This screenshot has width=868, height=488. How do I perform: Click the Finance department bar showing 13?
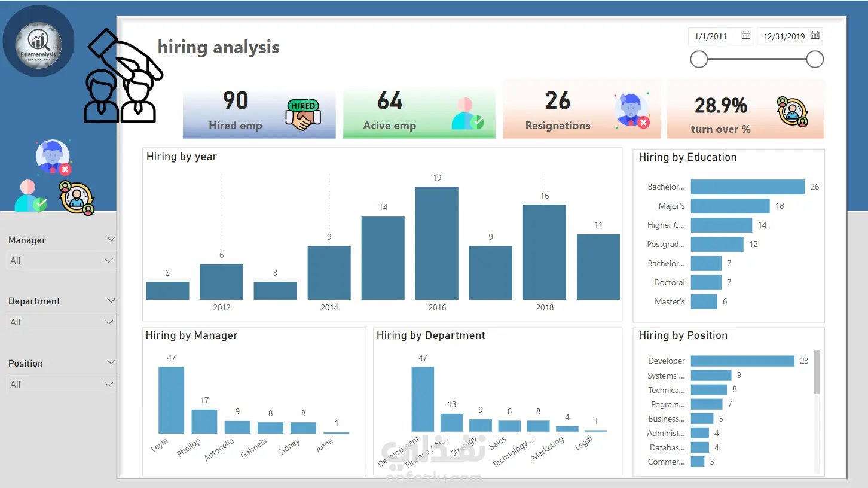click(452, 423)
